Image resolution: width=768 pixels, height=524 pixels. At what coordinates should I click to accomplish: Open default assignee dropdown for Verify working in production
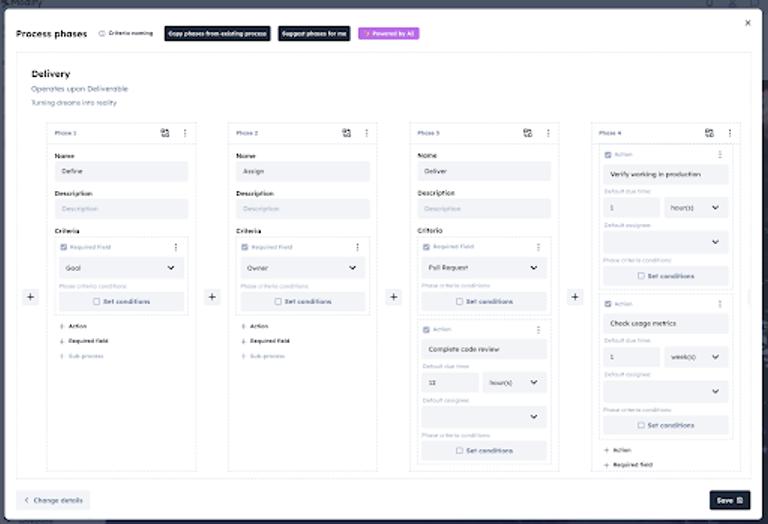(666, 242)
